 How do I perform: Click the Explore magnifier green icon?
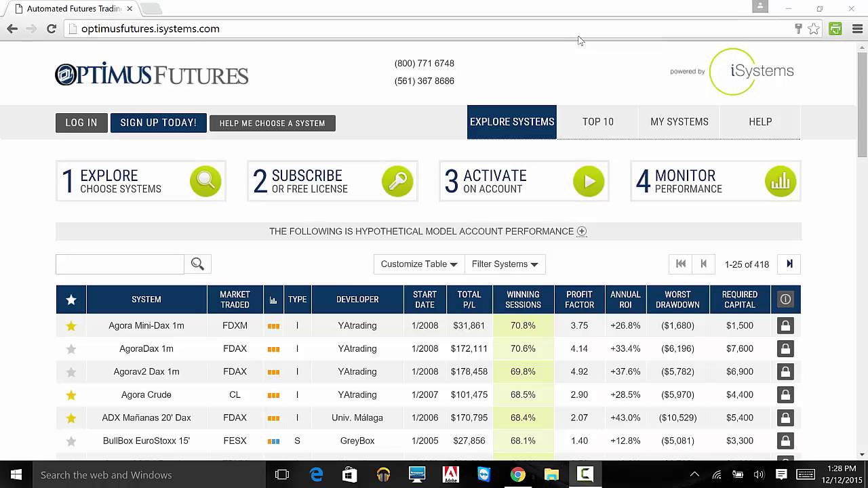(205, 182)
